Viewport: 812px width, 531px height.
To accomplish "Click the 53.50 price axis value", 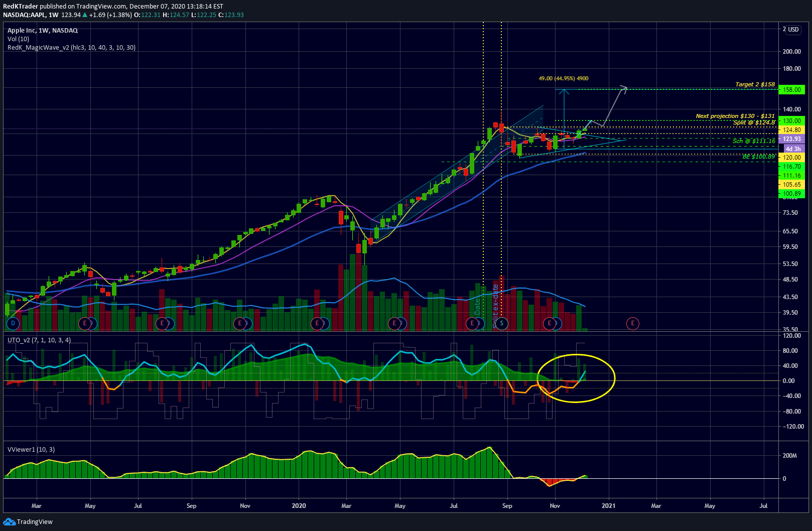I will point(790,264).
